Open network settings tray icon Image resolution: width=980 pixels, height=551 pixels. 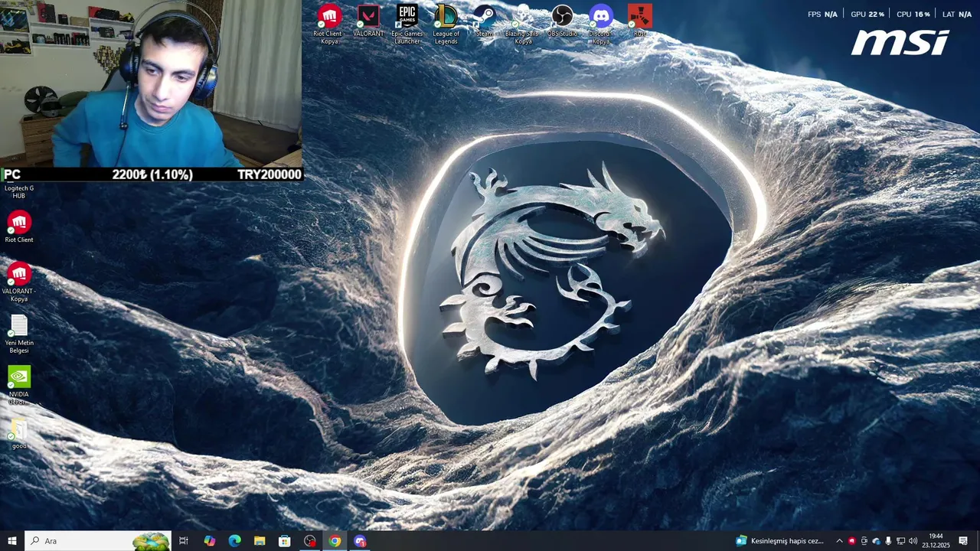[x=900, y=541]
